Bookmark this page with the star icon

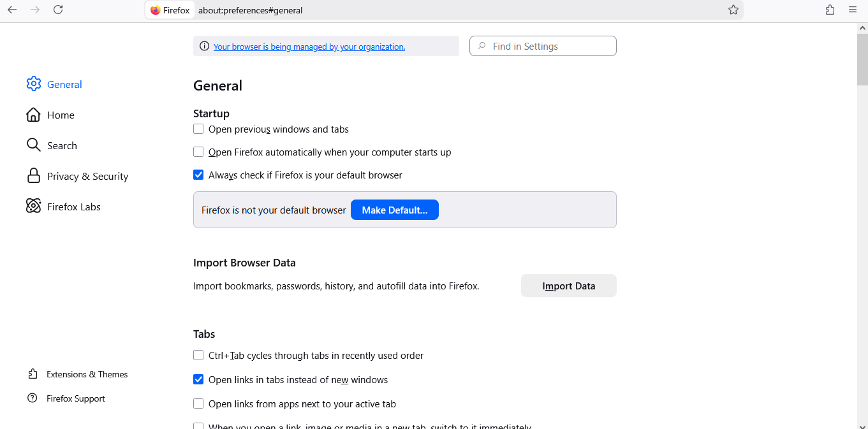point(733,10)
